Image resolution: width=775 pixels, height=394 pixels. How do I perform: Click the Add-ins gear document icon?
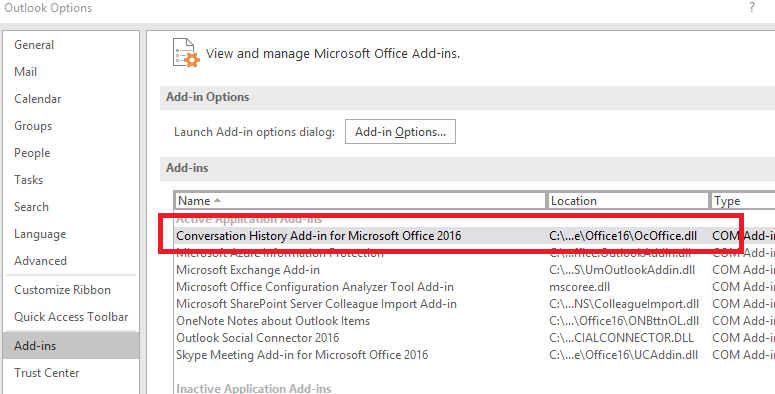coord(186,53)
